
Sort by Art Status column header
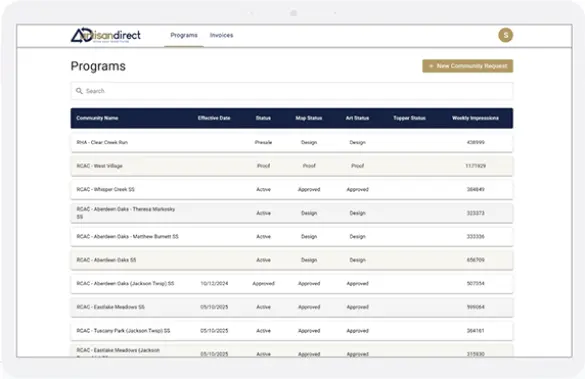357,118
